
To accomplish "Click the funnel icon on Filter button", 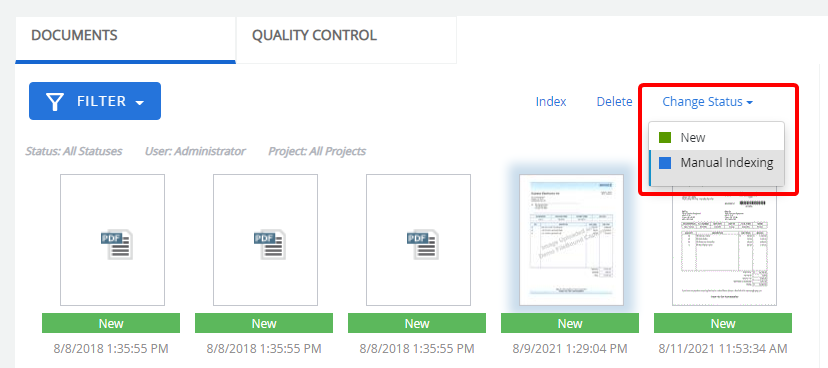I will (x=55, y=101).
